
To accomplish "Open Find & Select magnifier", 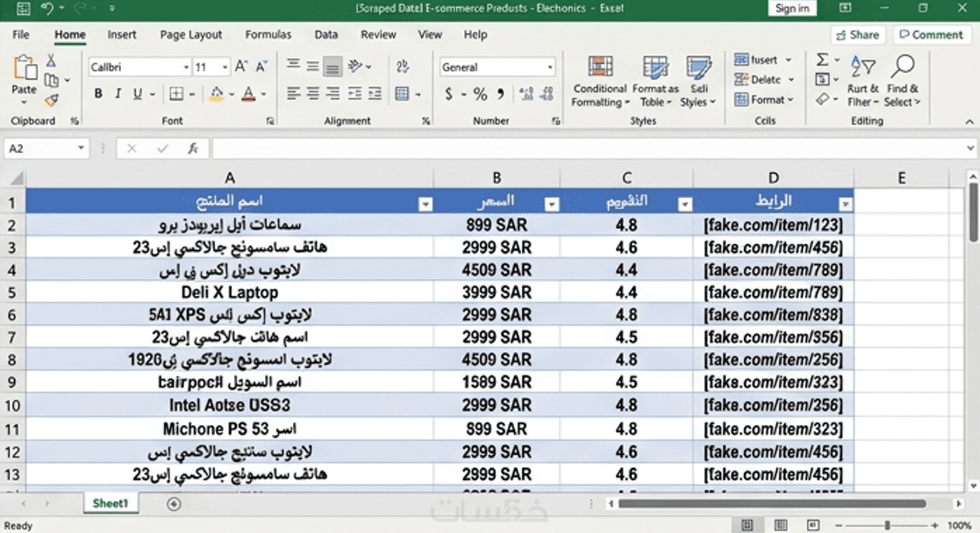I will point(903,82).
